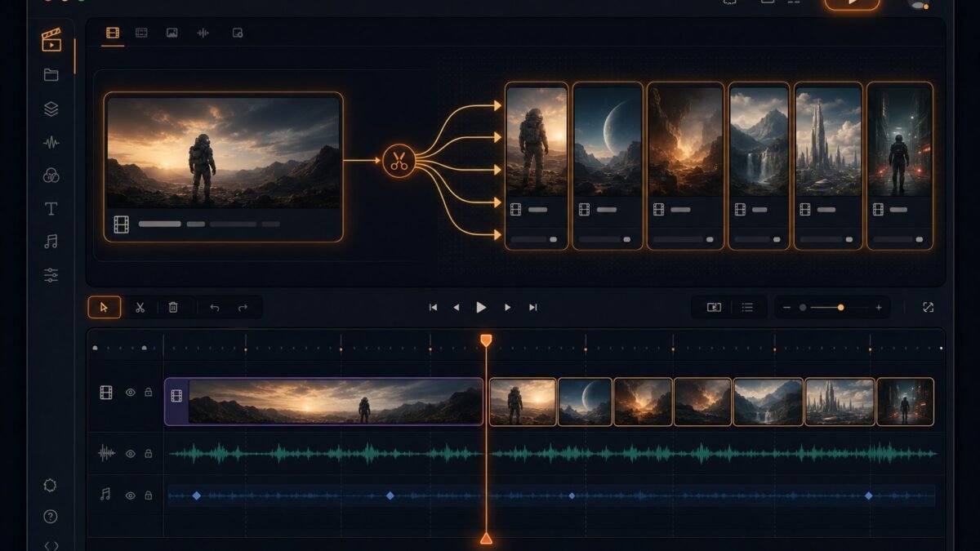The height and width of the screenshot is (551, 980).
Task: Skip to the start of timeline
Action: [433, 307]
